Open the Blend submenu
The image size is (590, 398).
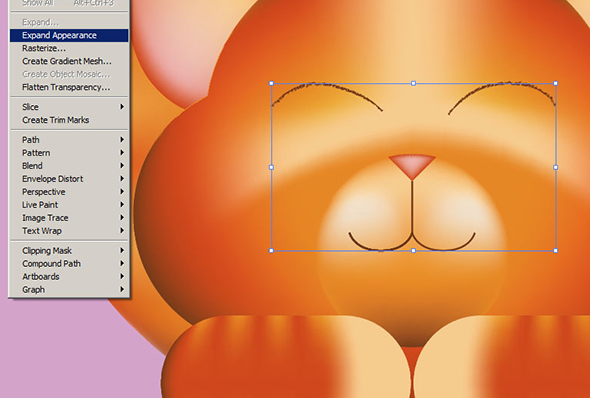tap(69, 166)
